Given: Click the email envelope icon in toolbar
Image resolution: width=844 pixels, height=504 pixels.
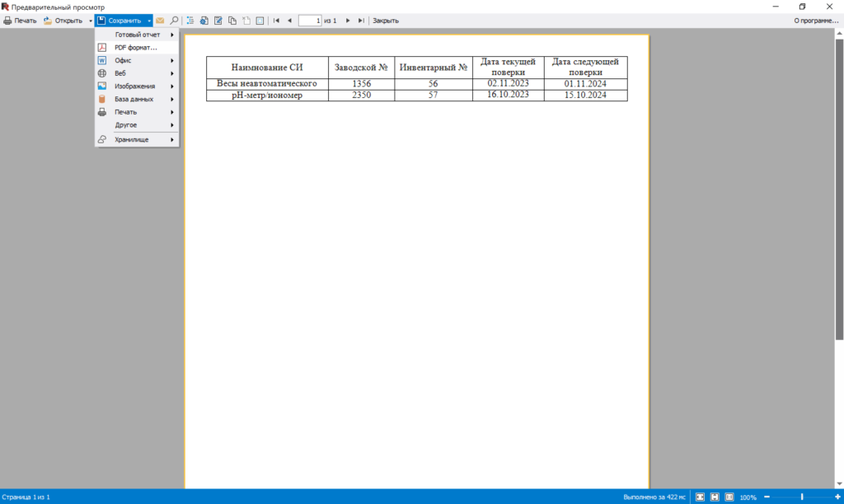Looking at the screenshot, I should 160,21.
